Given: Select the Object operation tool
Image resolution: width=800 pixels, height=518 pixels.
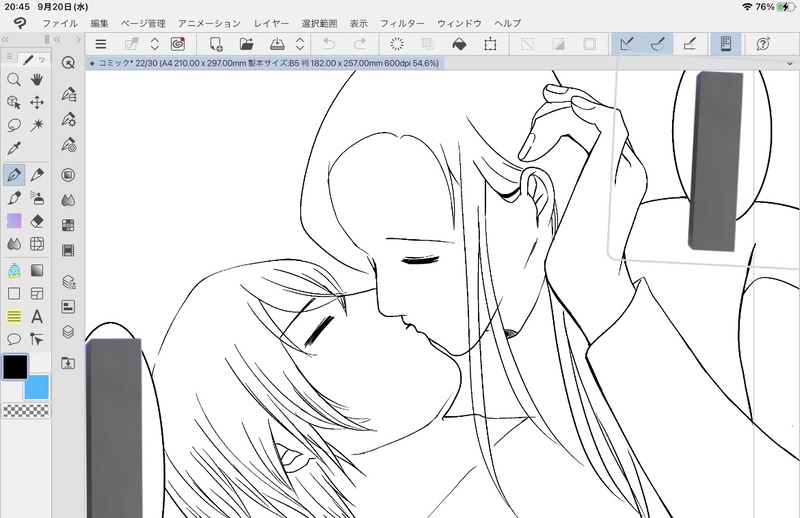Looking at the screenshot, I should point(14,103).
